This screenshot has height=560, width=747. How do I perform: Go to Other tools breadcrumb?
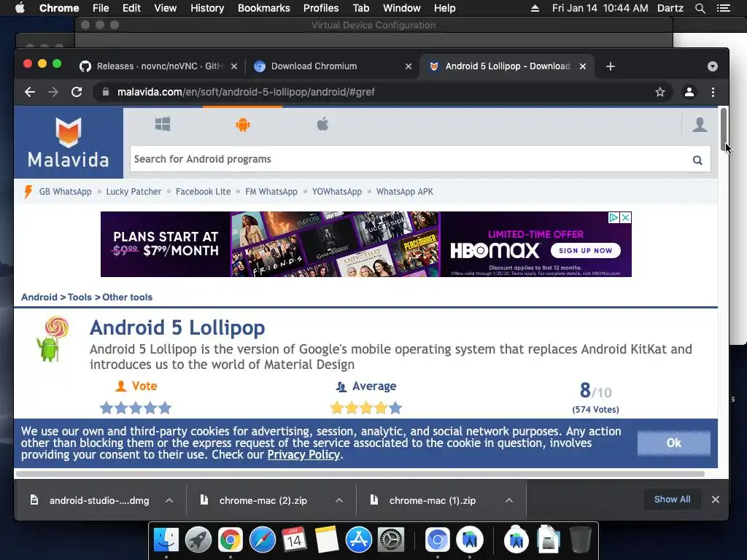(127, 297)
